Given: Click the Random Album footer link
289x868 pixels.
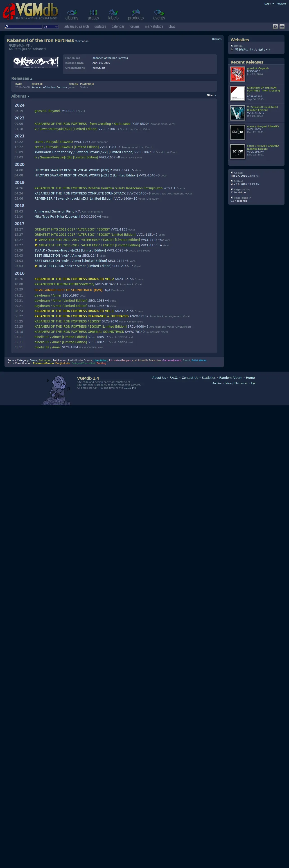Looking at the screenshot, I should 230,378.
